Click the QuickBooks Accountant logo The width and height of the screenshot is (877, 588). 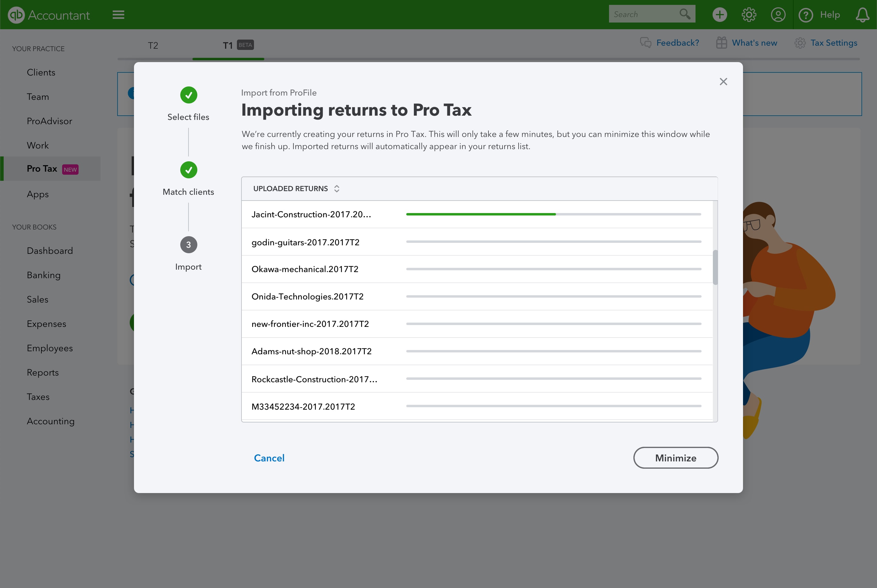click(49, 15)
